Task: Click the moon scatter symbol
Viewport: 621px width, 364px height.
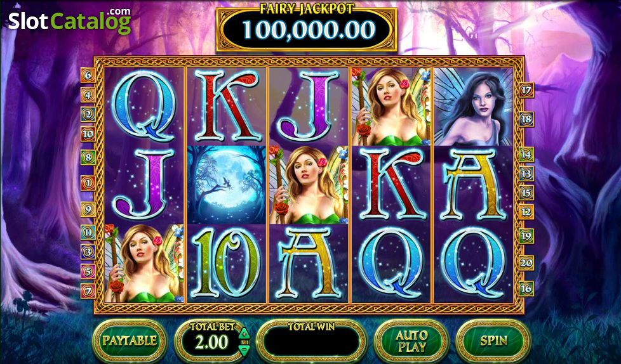Action: pyautogui.click(x=227, y=185)
